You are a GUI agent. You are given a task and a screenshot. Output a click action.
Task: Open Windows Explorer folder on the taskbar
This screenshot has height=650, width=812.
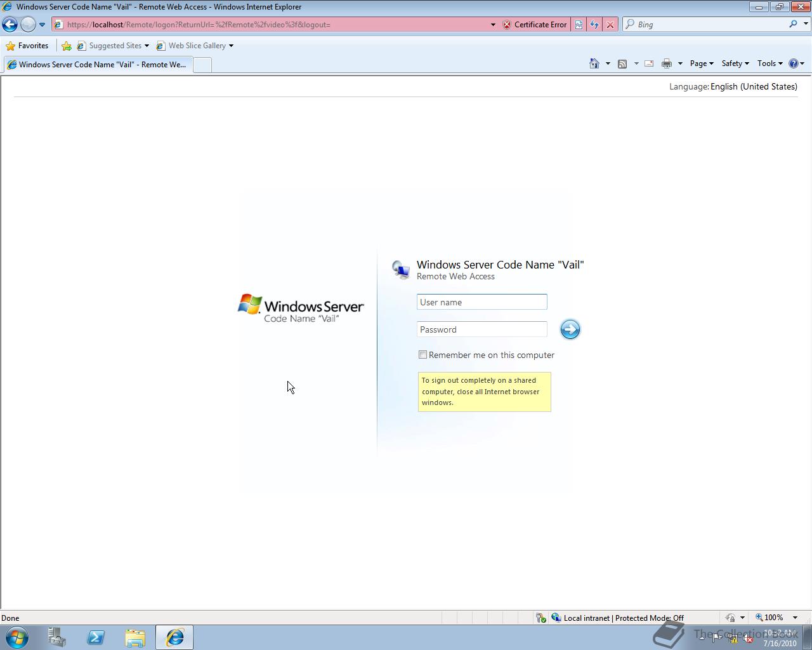(x=134, y=637)
